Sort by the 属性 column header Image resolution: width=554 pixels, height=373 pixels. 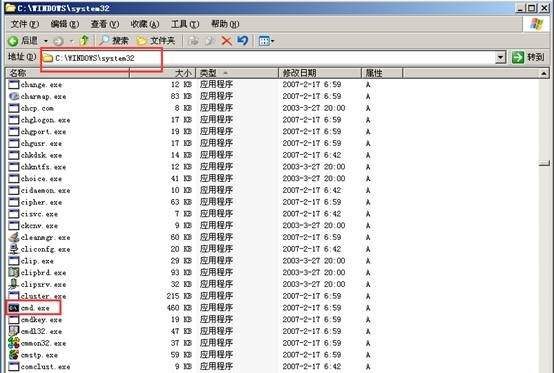coord(382,73)
